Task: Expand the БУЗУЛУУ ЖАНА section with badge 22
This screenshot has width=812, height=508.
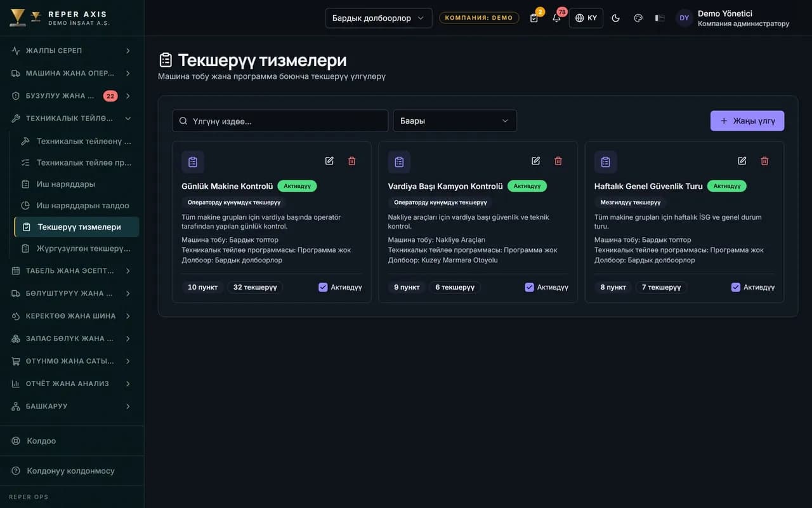Action: [x=72, y=96]
